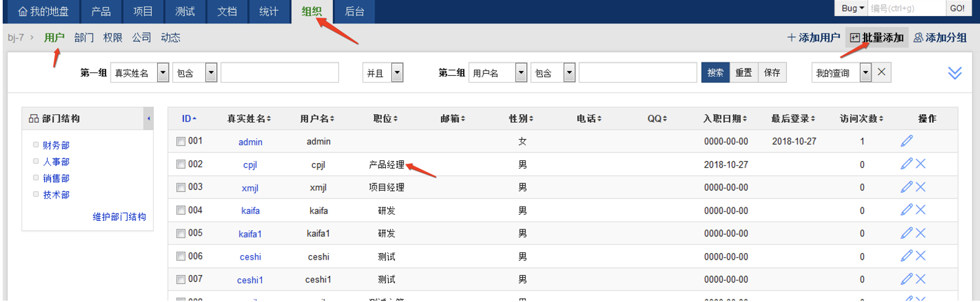Tick checkbox for user 007
Image resolution: width=980 pixels, height=302 pixels.
[x=181, y=279]
